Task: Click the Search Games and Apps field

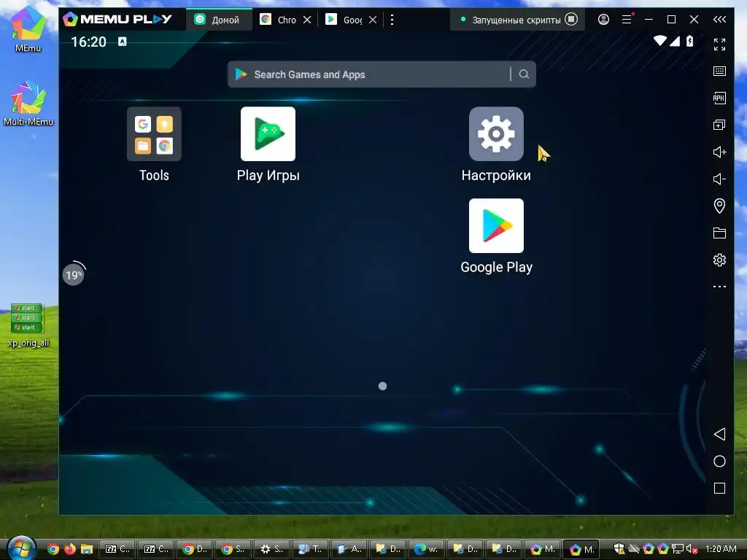Action: [381, 74]
